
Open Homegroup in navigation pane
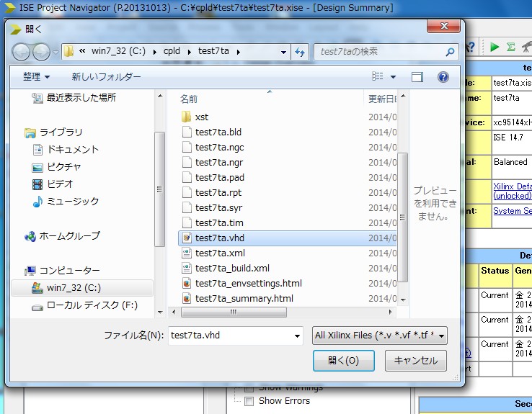click(63, 235)
